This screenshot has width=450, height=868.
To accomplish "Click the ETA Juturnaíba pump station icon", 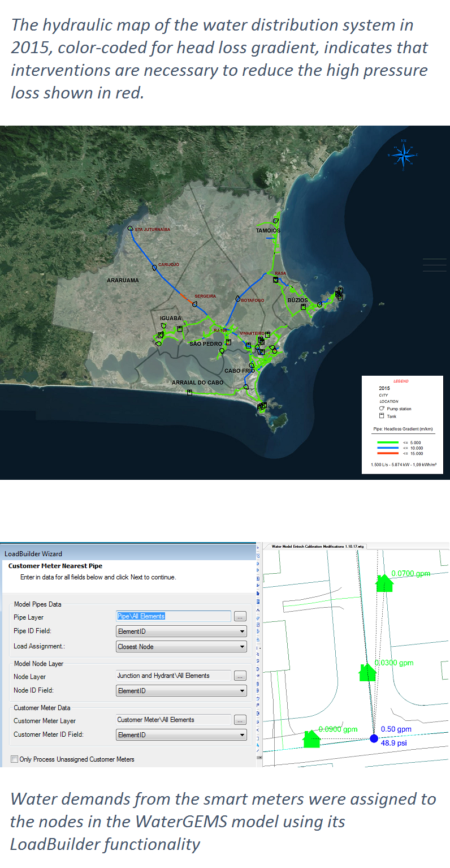I will pyautogui.click(x=131, y=229).
